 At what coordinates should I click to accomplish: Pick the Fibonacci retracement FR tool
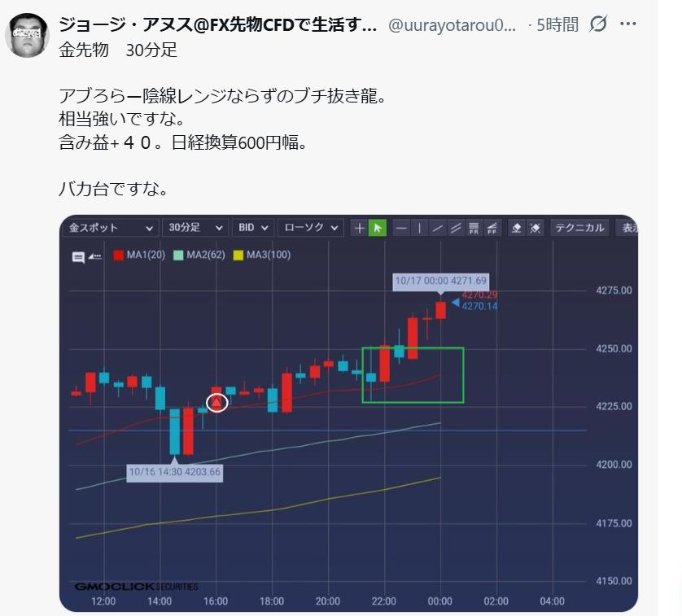tap(474, 229)
